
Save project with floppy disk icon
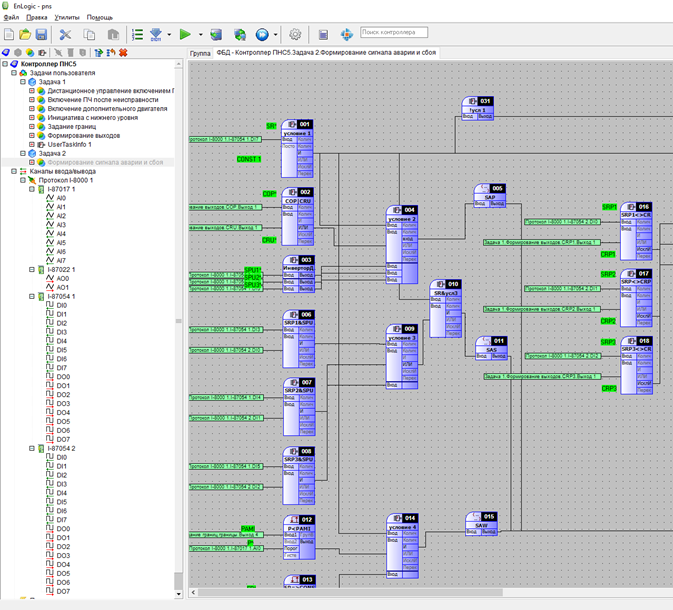click(x=41, y=34)
